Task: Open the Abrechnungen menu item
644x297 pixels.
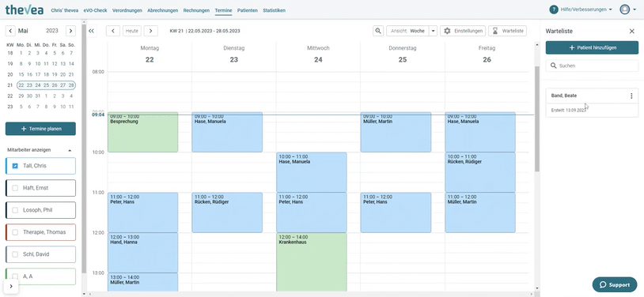Action: pos(163,10)
